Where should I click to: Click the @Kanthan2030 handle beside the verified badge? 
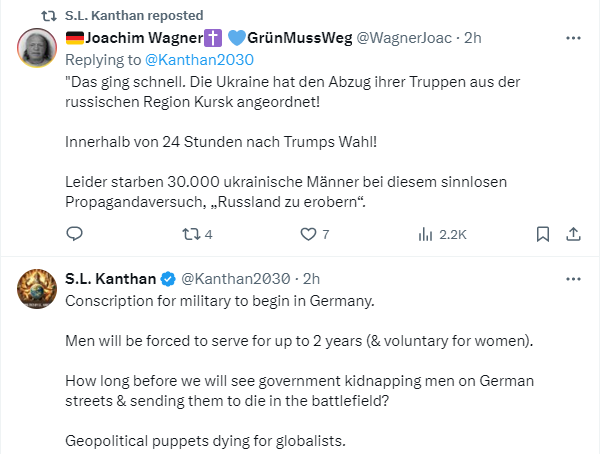tap(236, 278)
